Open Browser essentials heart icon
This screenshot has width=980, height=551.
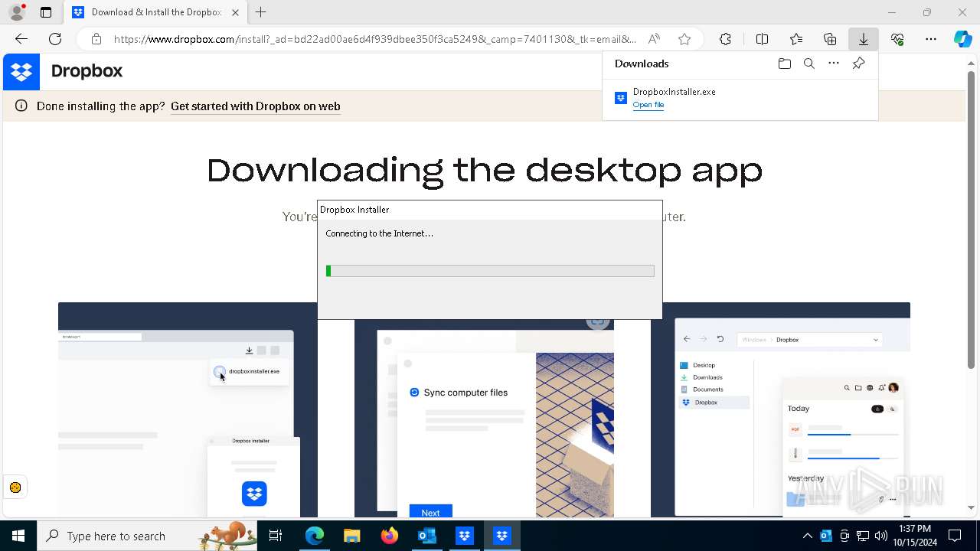click(x=897, y=39)
